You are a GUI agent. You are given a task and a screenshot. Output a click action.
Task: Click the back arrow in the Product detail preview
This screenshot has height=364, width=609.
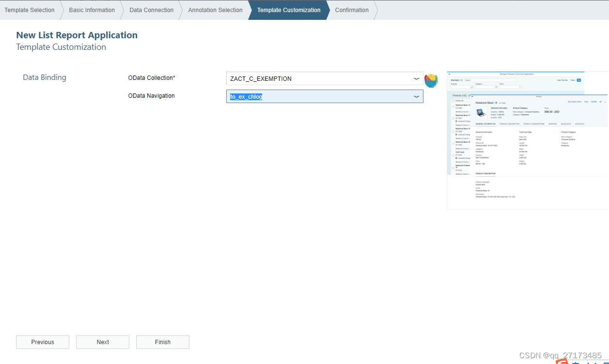[471, 96]
